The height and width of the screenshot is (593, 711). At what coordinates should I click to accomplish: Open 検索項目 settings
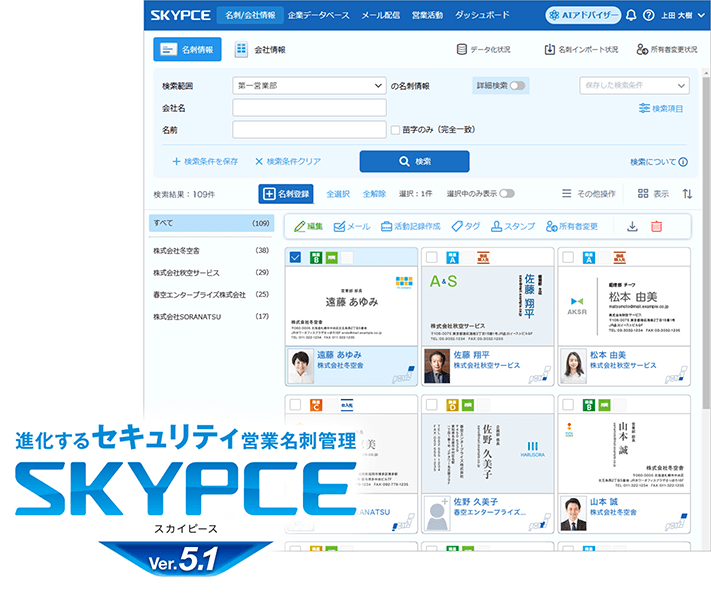click(x=661, y=108)
